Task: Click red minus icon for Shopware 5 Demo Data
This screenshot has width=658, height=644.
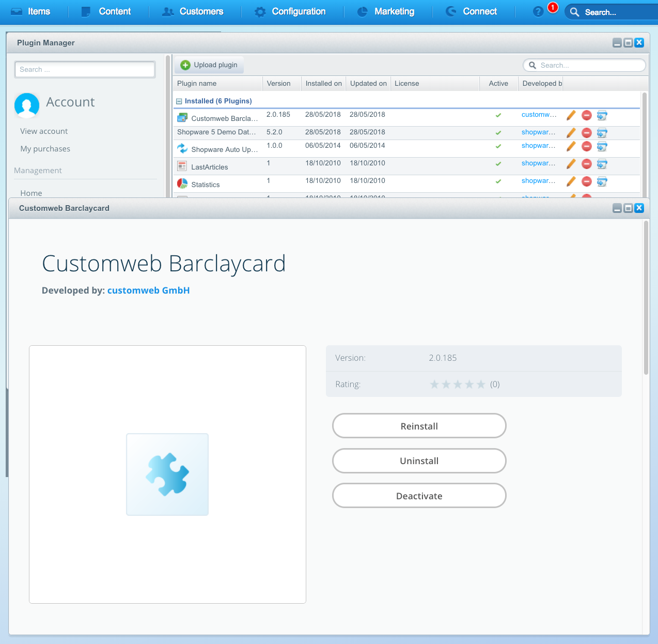Action: click(587, 133)
